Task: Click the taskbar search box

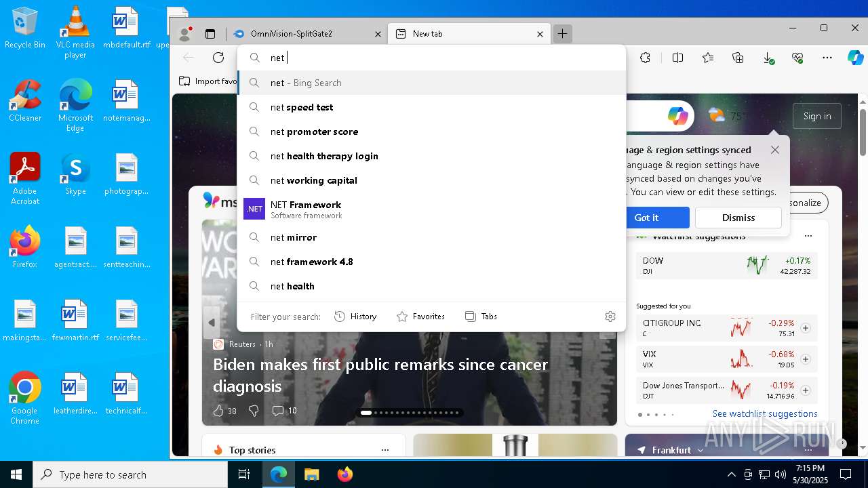Action: point(130,474)
